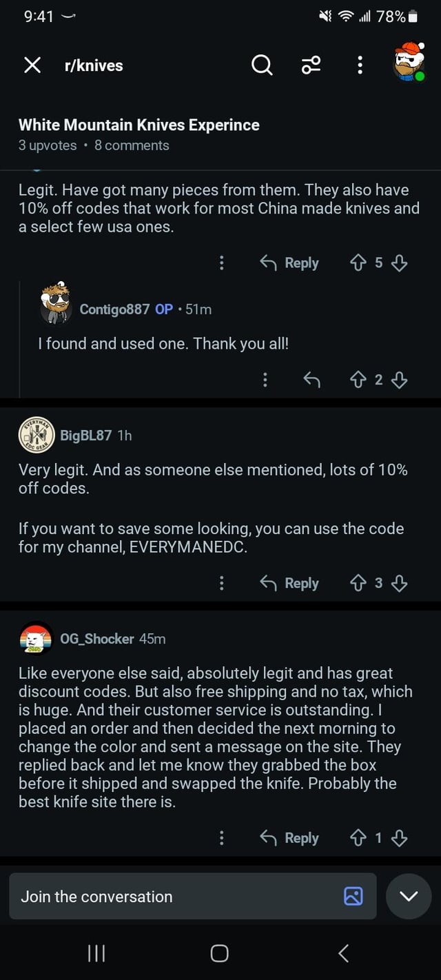
Task: Upvote BigBL87's comment
Action: (358, 583)
